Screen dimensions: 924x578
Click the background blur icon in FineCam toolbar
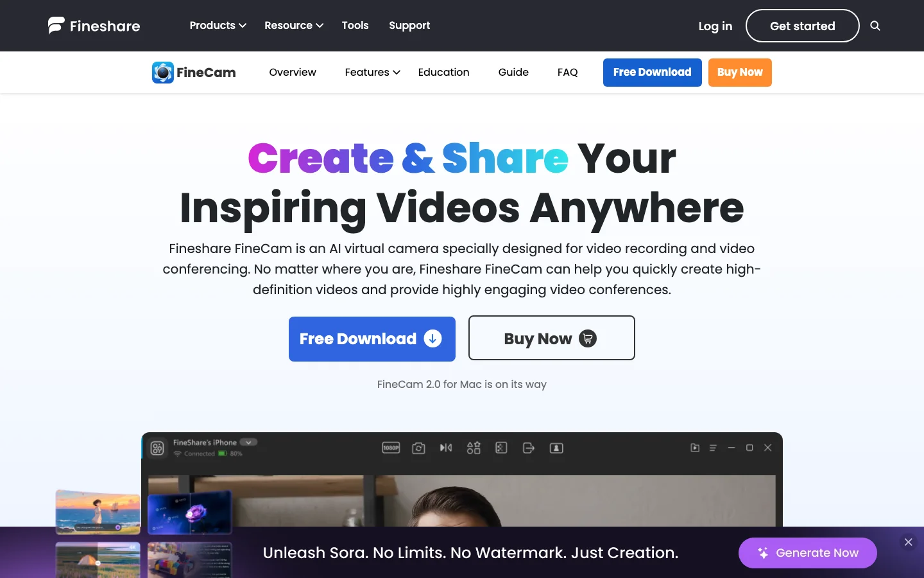(501, 448)
